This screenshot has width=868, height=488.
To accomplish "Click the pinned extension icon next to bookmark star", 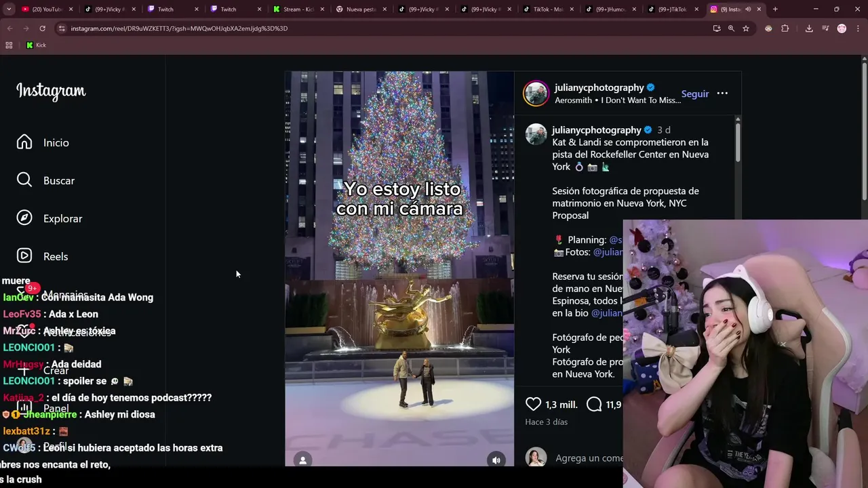I will (768, 28).
